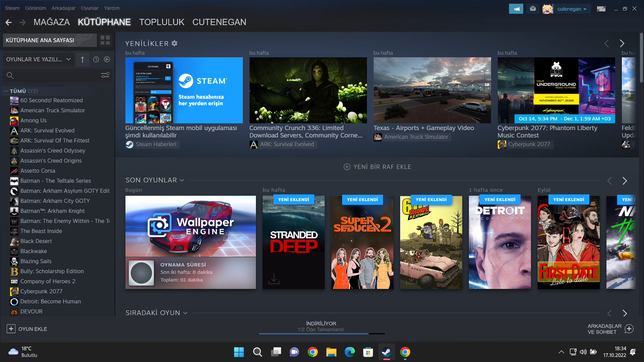This screenshot has height=362, width=644.
Task: Open the inbox envelope icon
Action: point(533,9)
